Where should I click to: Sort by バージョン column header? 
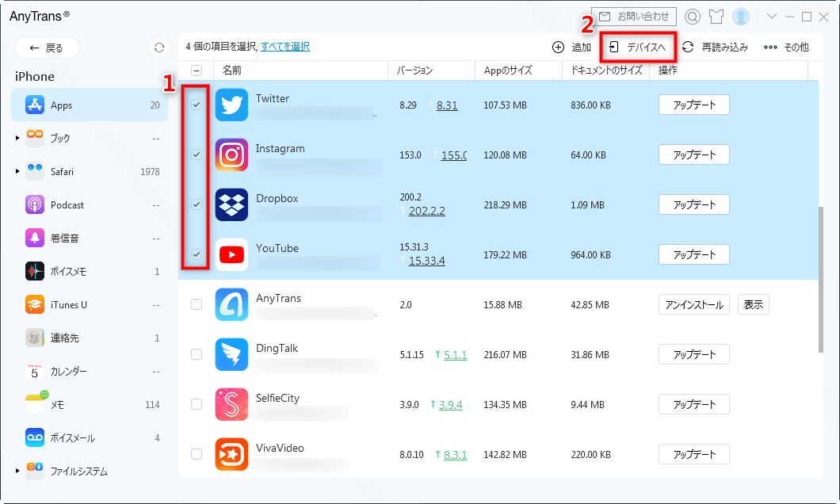click(x=431, y=71)
